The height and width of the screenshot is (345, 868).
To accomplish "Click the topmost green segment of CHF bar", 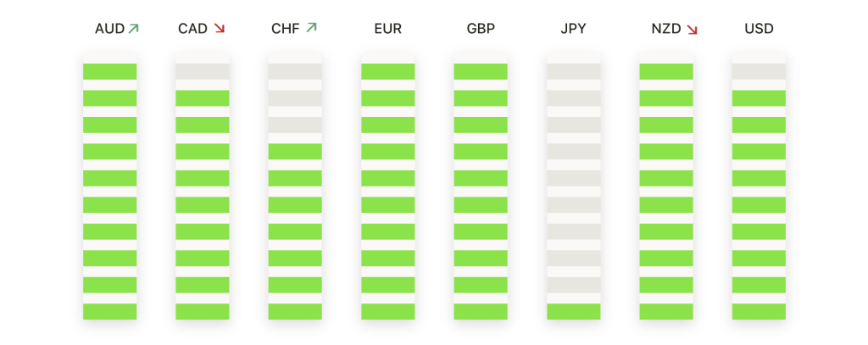I will tap(295, 152).
